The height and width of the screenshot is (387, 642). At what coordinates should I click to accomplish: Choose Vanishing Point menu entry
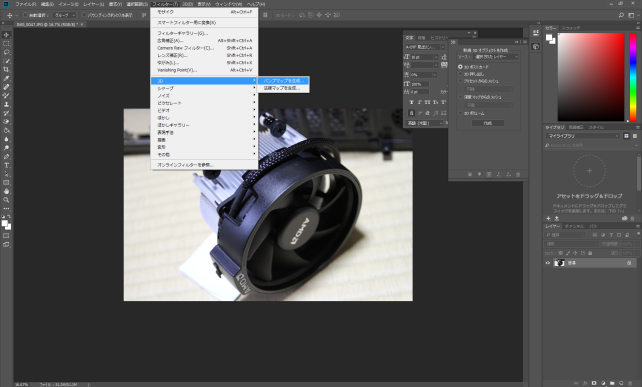pyautogui.click(x=204, y=70)
